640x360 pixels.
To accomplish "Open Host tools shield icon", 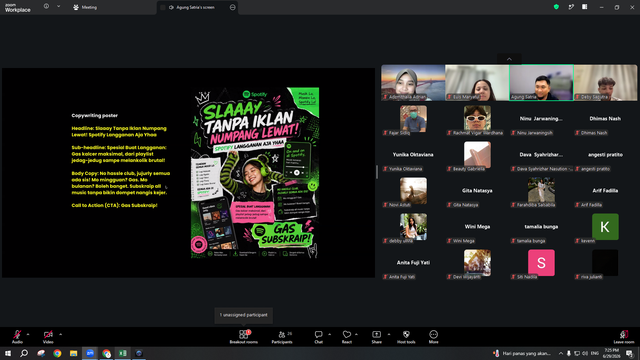I will click(406, 335).
